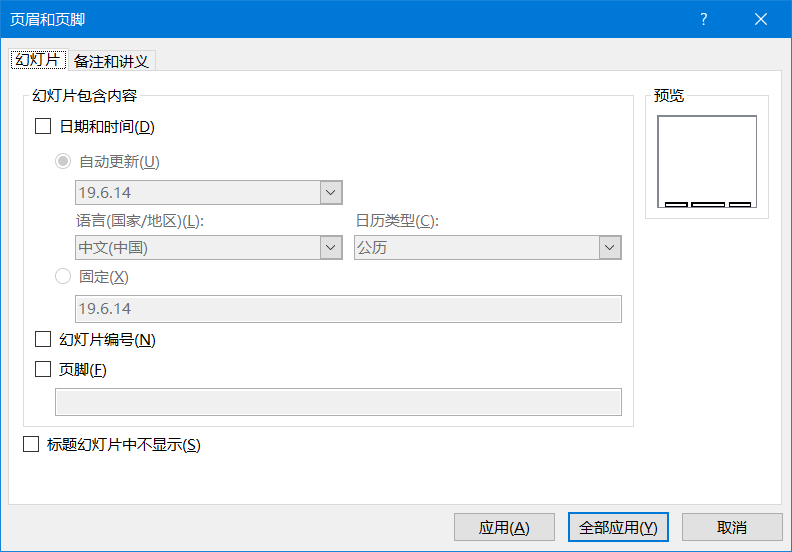The width and height of the screenshot is (792, 552).
Task: Check the 幻灯片编号 option
Action: pyautogui.click(x=43, y=340)
